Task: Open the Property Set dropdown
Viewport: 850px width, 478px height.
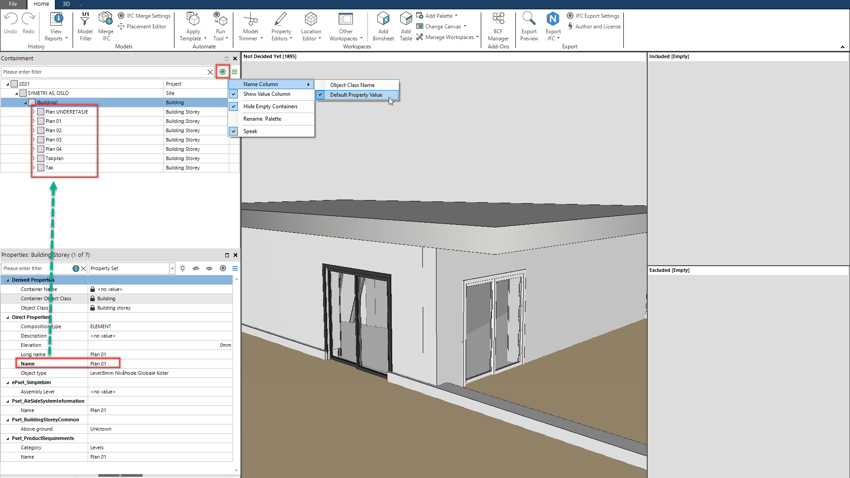Action: coord(171,269)
